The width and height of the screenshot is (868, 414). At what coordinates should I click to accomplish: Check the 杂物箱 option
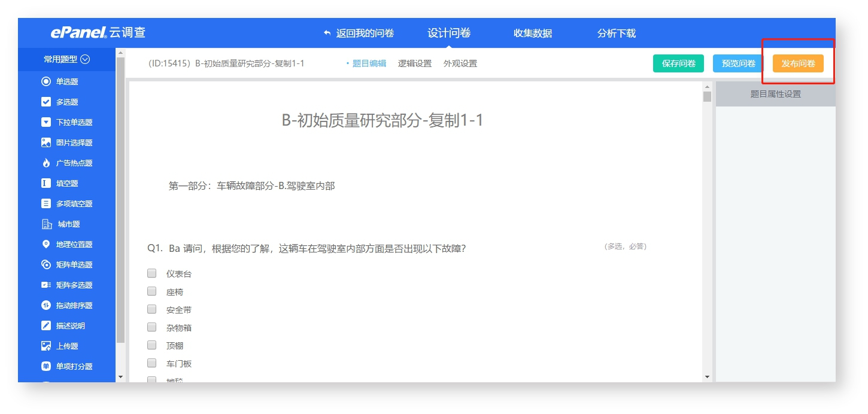(x=152, y=327)
